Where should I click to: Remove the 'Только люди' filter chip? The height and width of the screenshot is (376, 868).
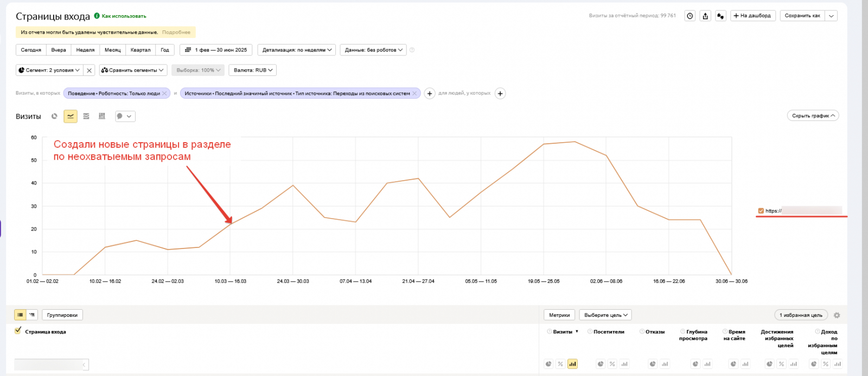coord(165,93)
